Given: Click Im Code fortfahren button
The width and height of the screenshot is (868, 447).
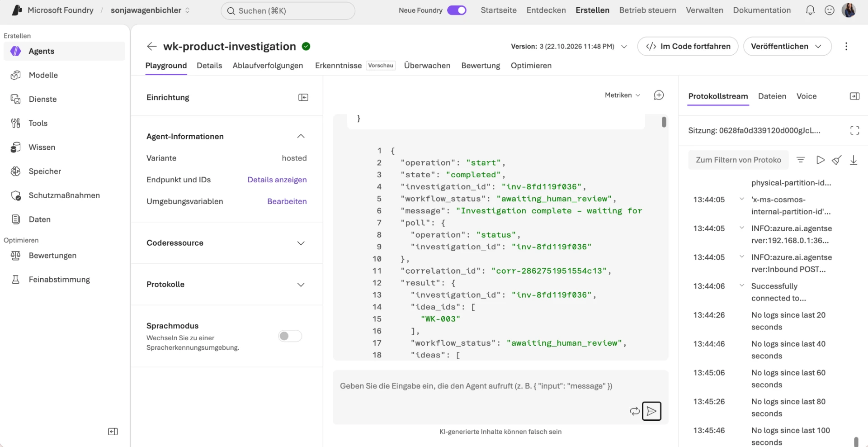Looking at the screenshot, I should coord(688,46).
